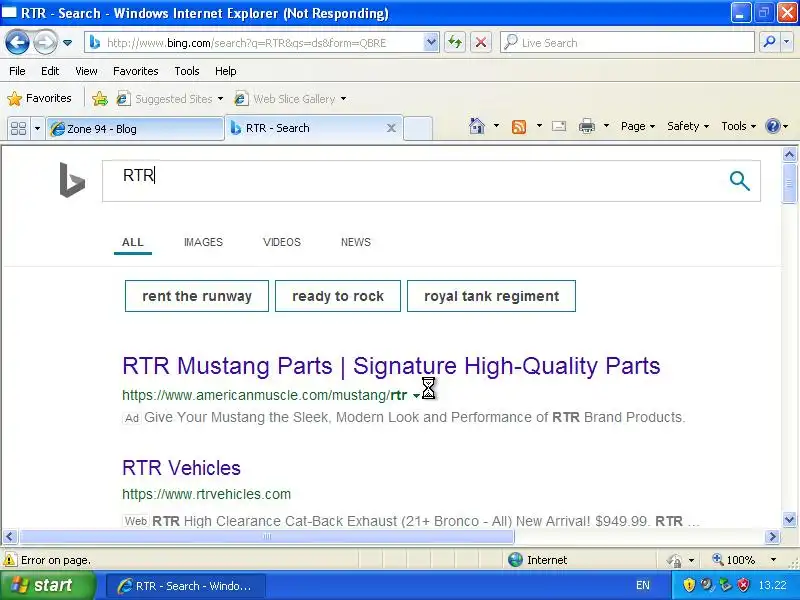The height and width of the screenshot is (600, 800).
Task: Go back with the Back arrow button
Action: click(17, 42)
